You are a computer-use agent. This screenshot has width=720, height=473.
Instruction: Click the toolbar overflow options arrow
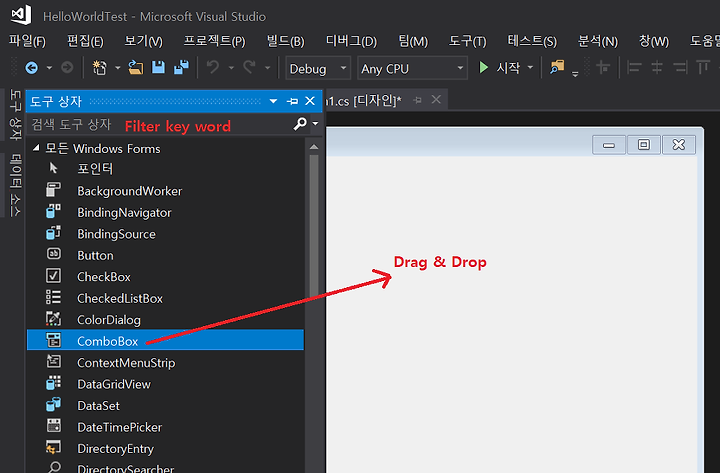[x=575, y=73]
